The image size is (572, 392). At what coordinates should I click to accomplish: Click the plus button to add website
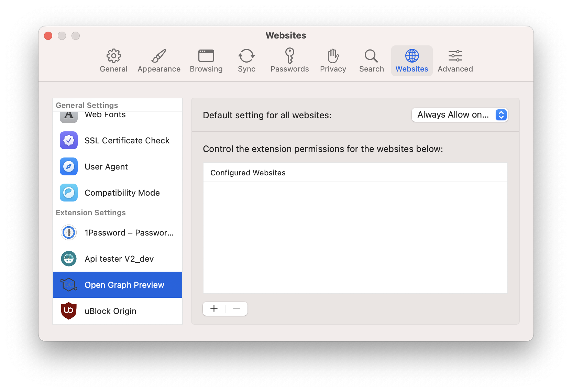pos(214,308)
